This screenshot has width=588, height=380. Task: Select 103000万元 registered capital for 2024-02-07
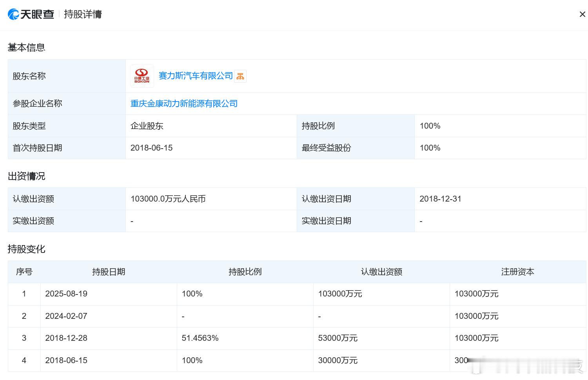[x=476, y=316]
